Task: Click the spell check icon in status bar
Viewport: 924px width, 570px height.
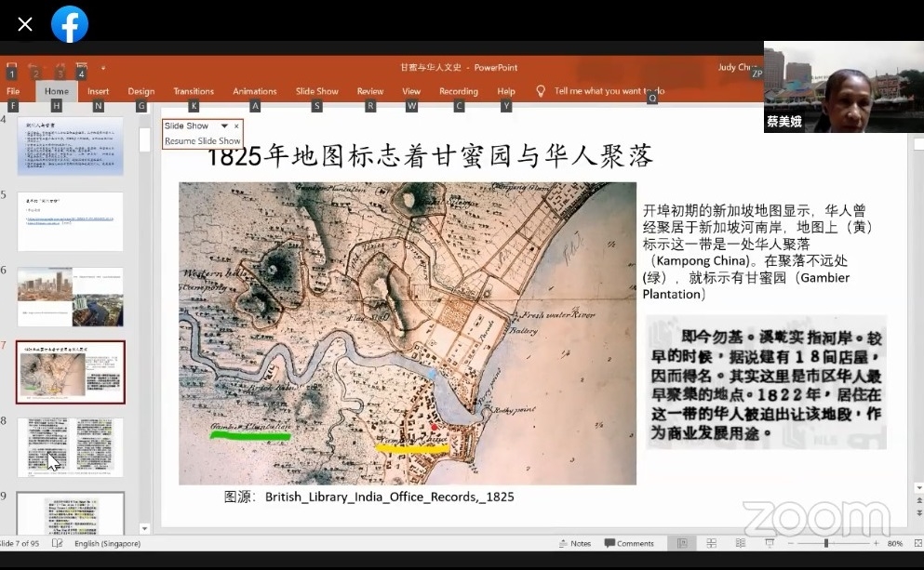Action: 57,543
